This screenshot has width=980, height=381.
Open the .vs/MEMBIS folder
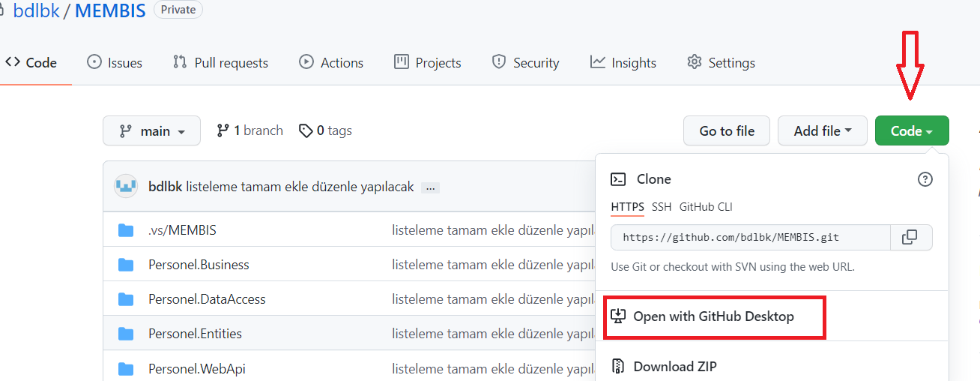[x=182, y=230]
